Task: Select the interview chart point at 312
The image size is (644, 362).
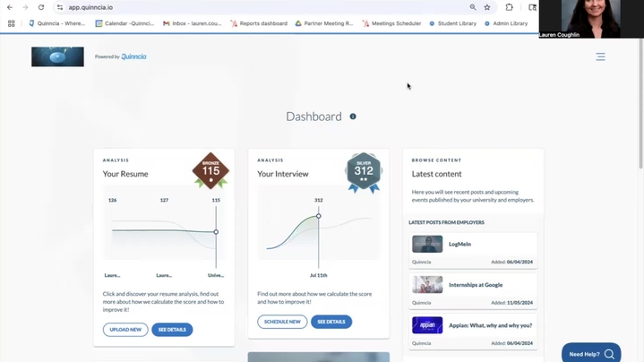Action: [318, 216]
